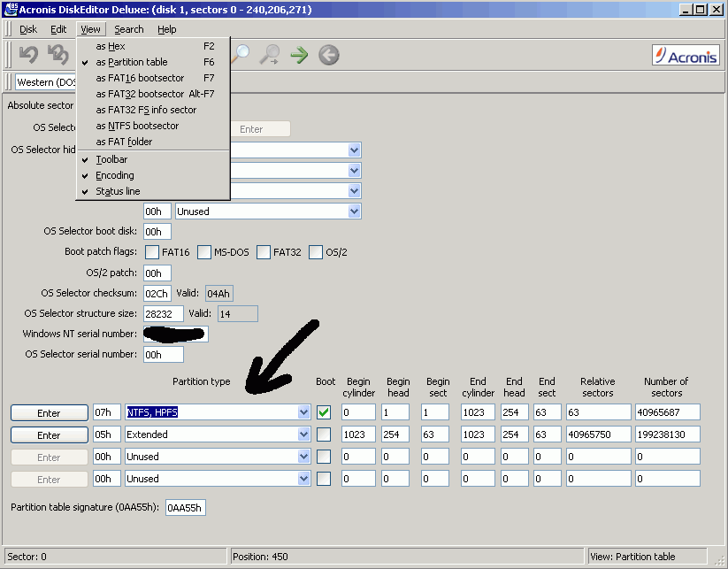Open the Edit menu
The height and width of the screenshot is (569, 728).
pyautogui.click(x=58, y=29)
